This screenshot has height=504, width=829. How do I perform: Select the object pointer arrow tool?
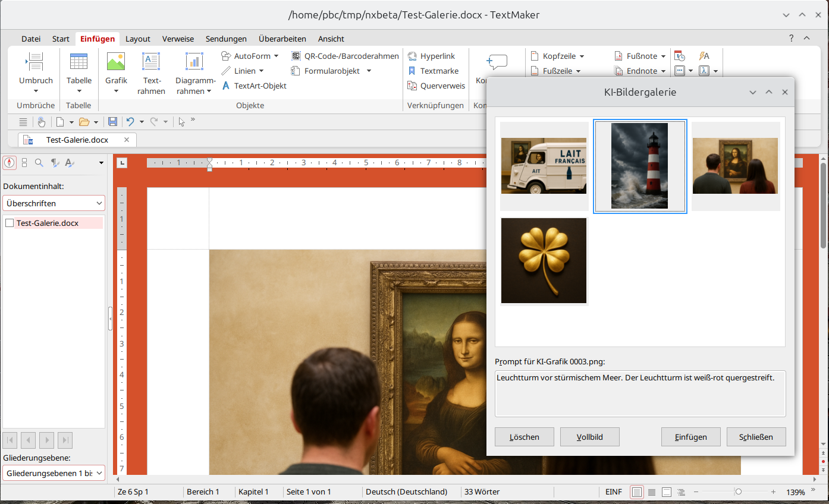pyautogui.click(x=181, y=122)
